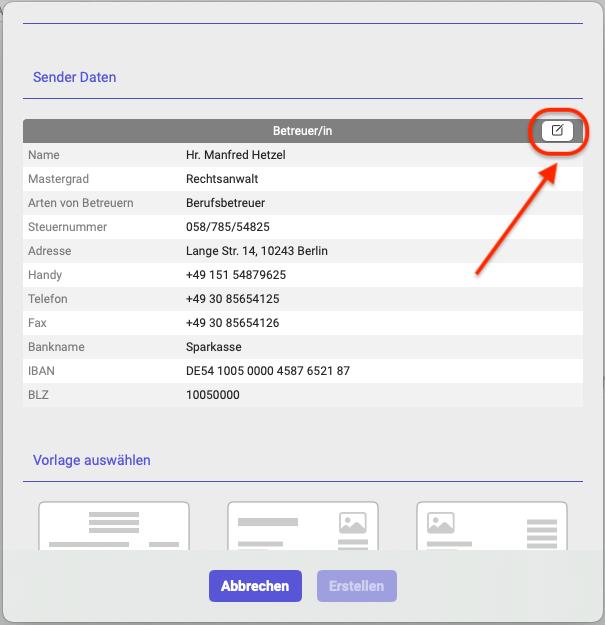Click the Berufsbetreuer value
Screen dimensions: 605x625
pyautogui.click(x=225, y=203)
